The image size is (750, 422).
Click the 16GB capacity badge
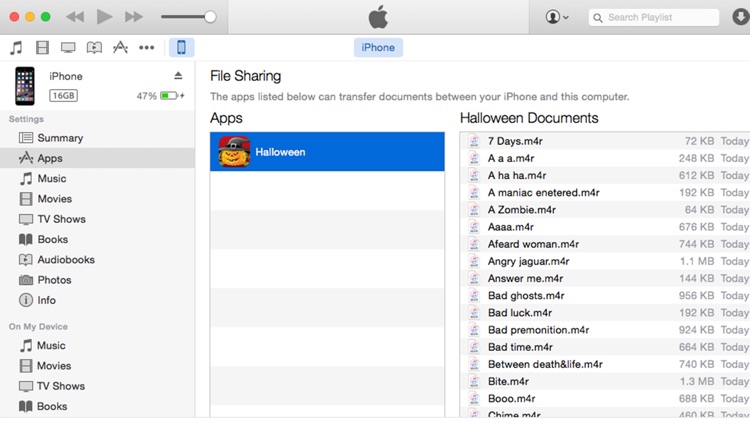click(63, 96)
